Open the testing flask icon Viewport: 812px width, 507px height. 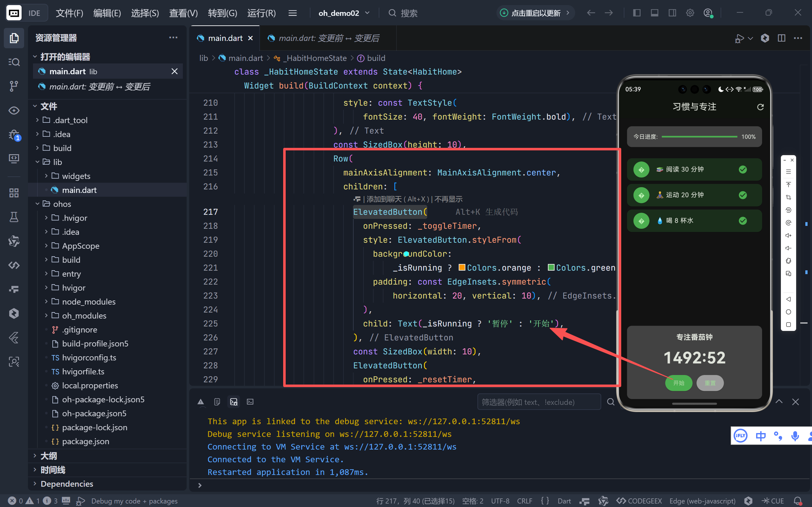pos(14,217)
